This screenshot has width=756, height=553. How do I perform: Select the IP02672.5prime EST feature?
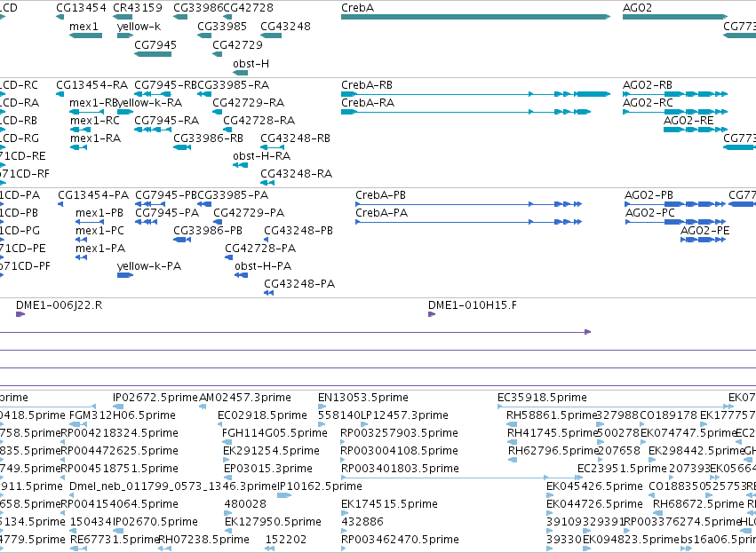[117, 407]
